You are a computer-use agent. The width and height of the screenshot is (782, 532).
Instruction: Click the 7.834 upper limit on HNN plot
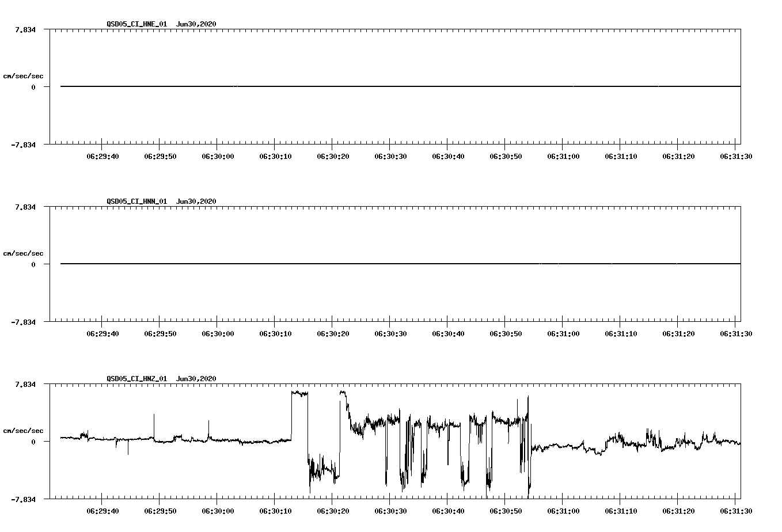[x=25, y=207]
